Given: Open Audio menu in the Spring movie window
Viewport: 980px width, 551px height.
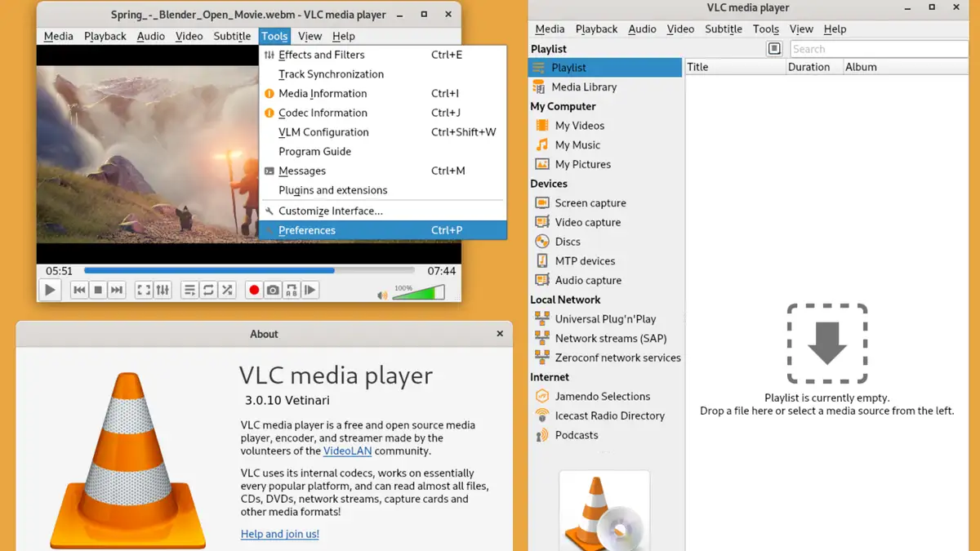Looking at the screenshot, I should coord(151,36).
